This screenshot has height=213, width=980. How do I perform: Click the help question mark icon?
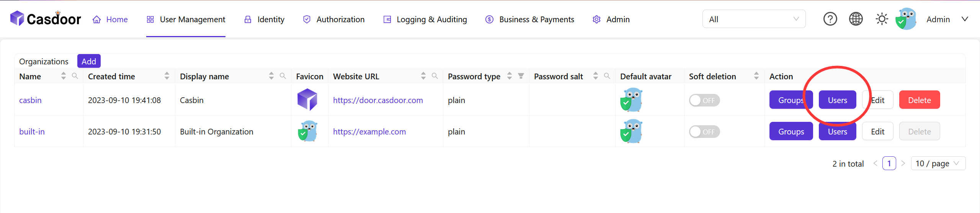[830, 19]
